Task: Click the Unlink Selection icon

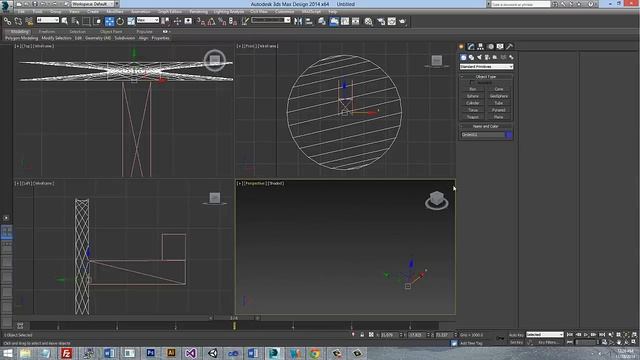Action: click(18, 21)
